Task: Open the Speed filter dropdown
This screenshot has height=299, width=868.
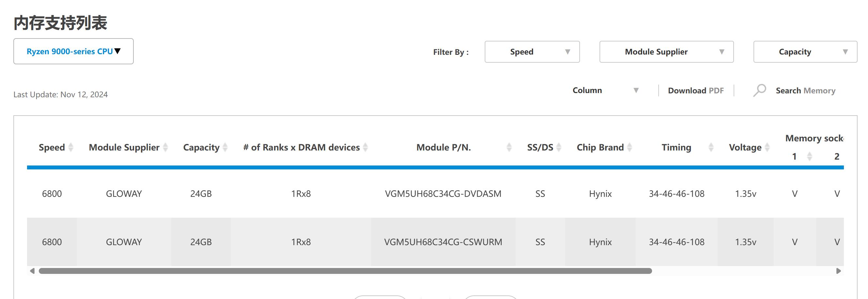Action: point(532,52)
